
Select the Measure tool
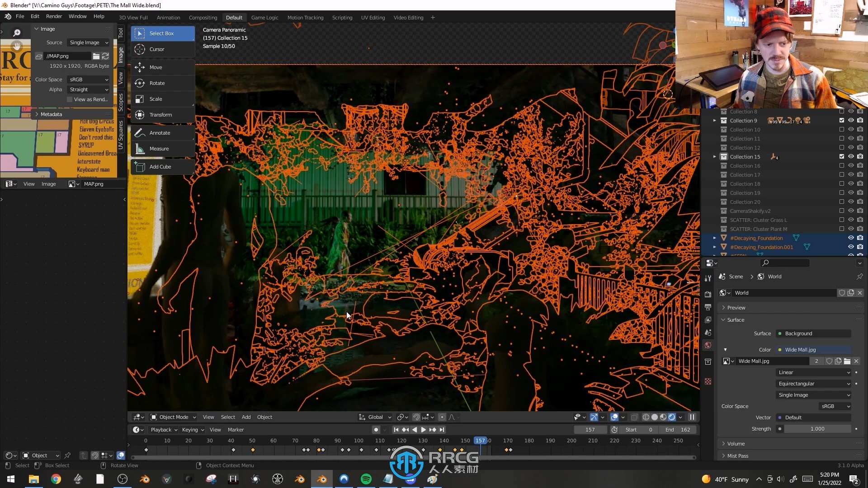tap(159, 148)
